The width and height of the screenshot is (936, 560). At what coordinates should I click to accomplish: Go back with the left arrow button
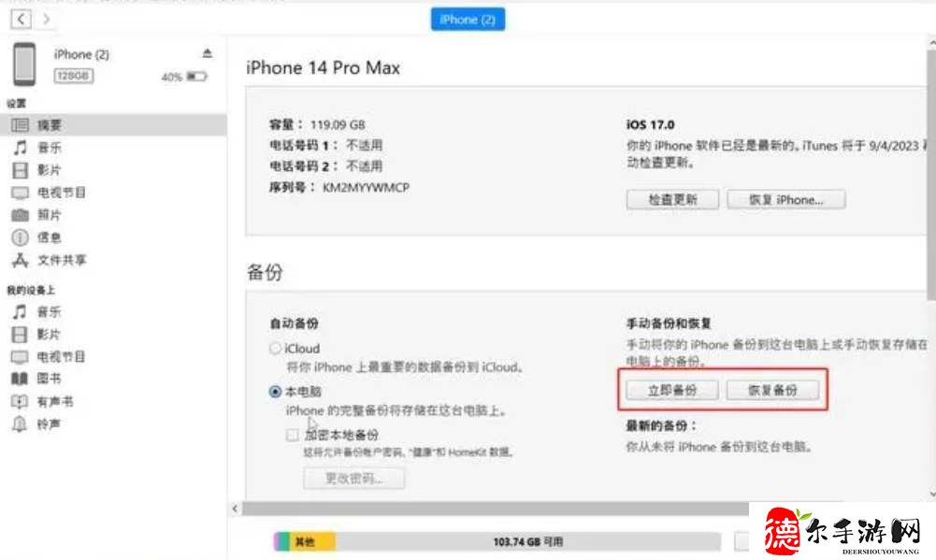(21, 19)
